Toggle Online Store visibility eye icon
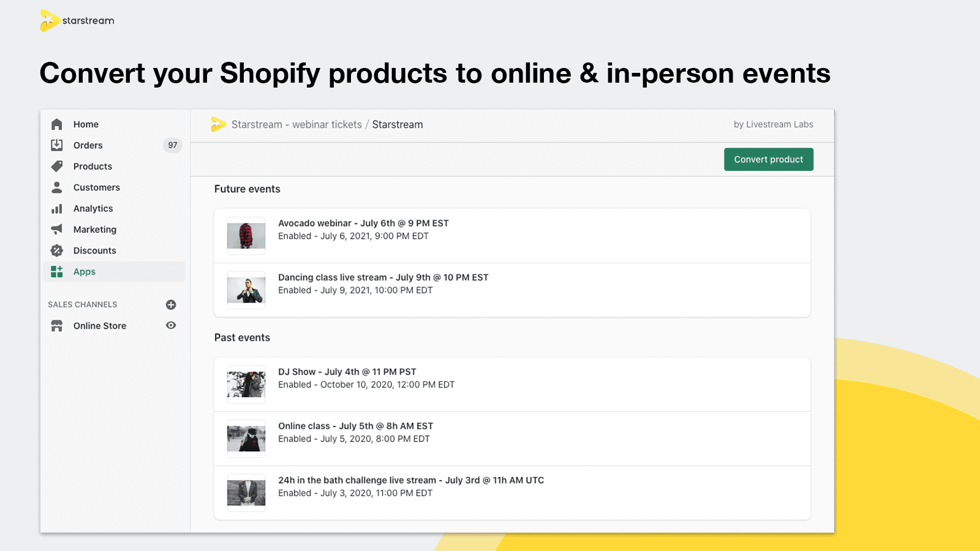The height and width of the screenshot is (551, 980). coord(171,325)
